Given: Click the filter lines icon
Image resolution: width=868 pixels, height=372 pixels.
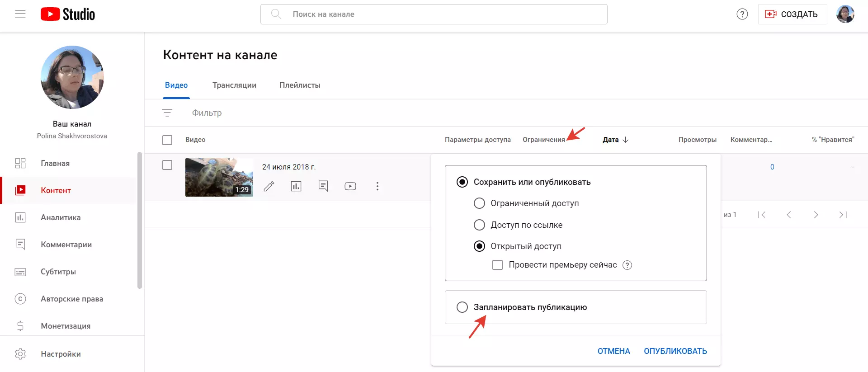Looking at the screenshot, I should point(167,113).
